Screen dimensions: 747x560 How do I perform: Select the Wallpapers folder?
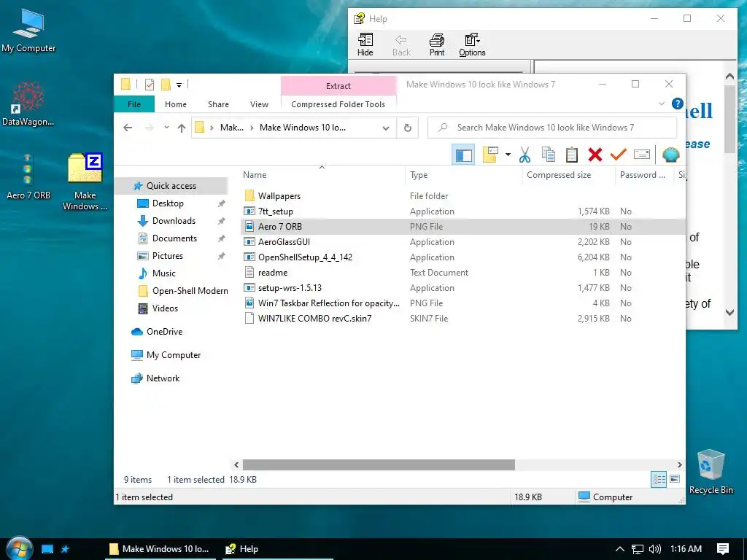(279, 195)
